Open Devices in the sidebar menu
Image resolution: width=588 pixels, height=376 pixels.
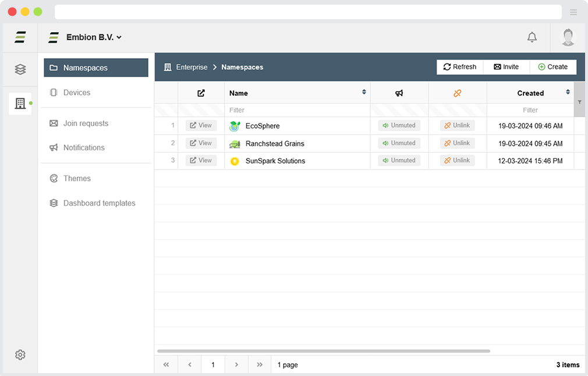(77, 93)
